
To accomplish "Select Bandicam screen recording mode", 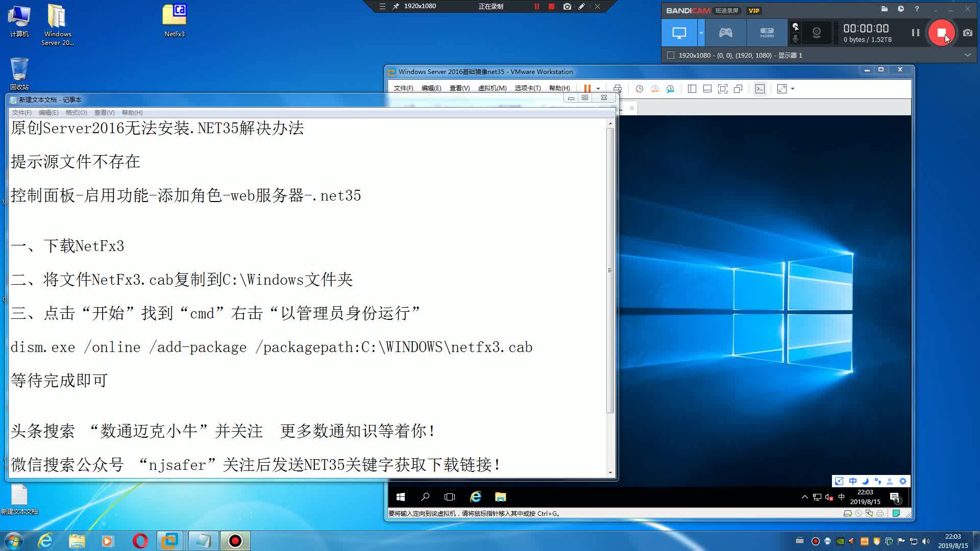I will [679, 33].
